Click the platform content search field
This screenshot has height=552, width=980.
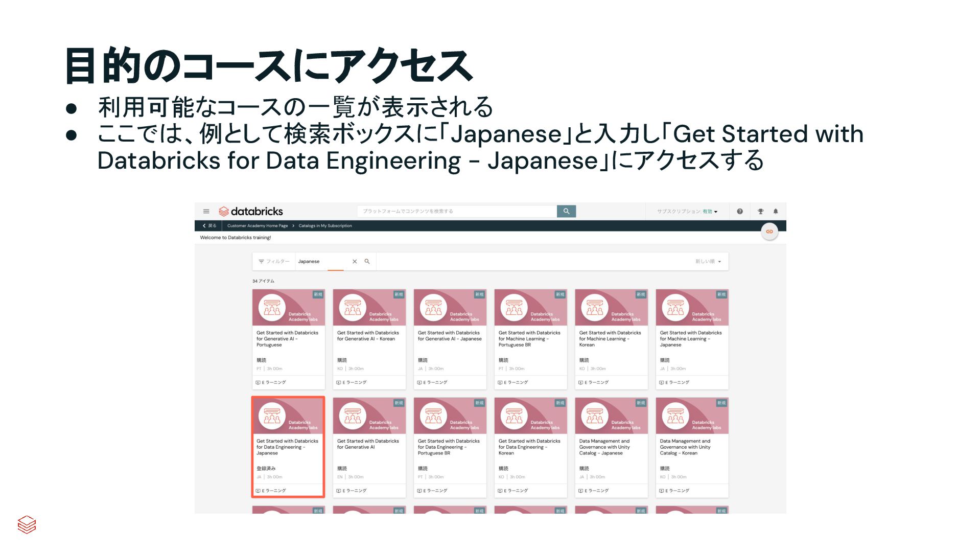[456, 211]
